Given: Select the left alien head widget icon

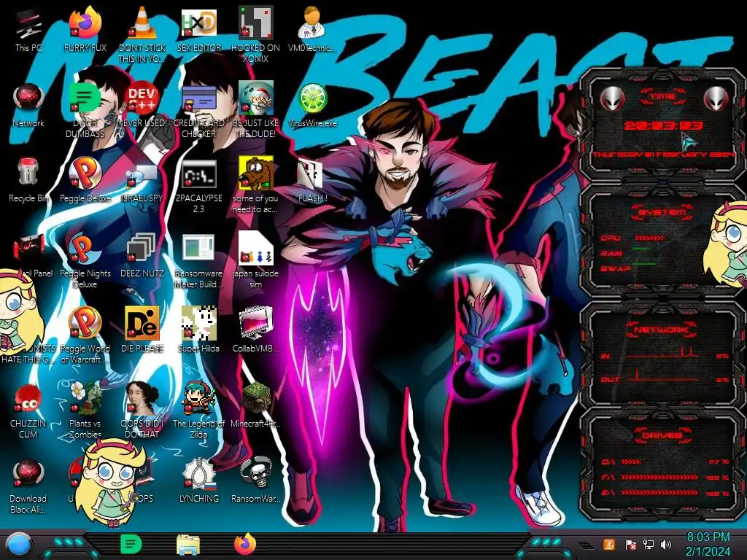Looking at the screenshot, I should tap(613, 99).
